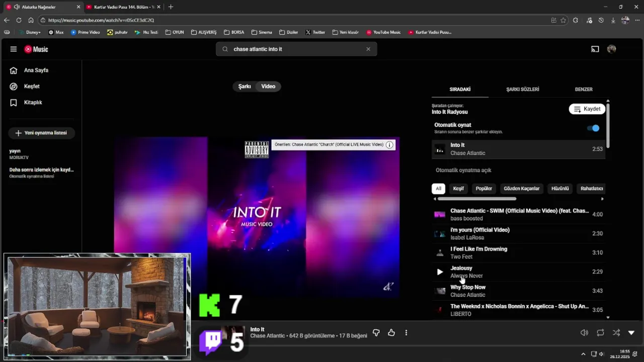Select the Hüzünlü filter chip
This screenshot has width=644, height=362.
click(560, 189)
